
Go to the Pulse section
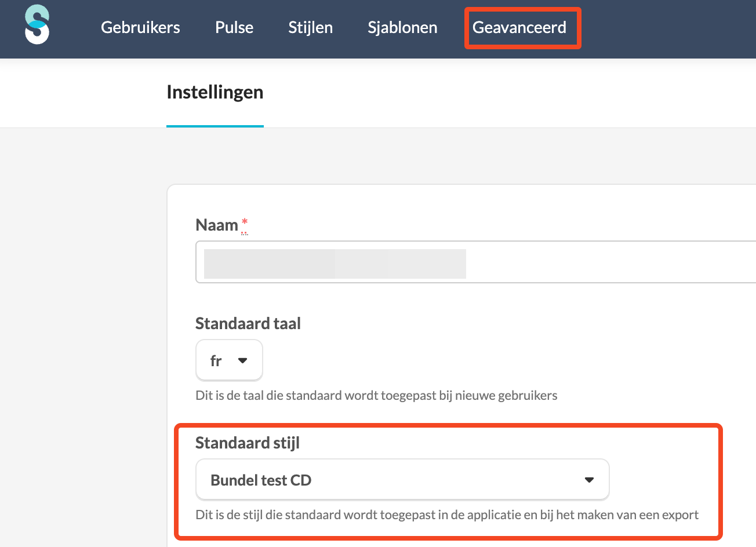(x=234, y=27)
